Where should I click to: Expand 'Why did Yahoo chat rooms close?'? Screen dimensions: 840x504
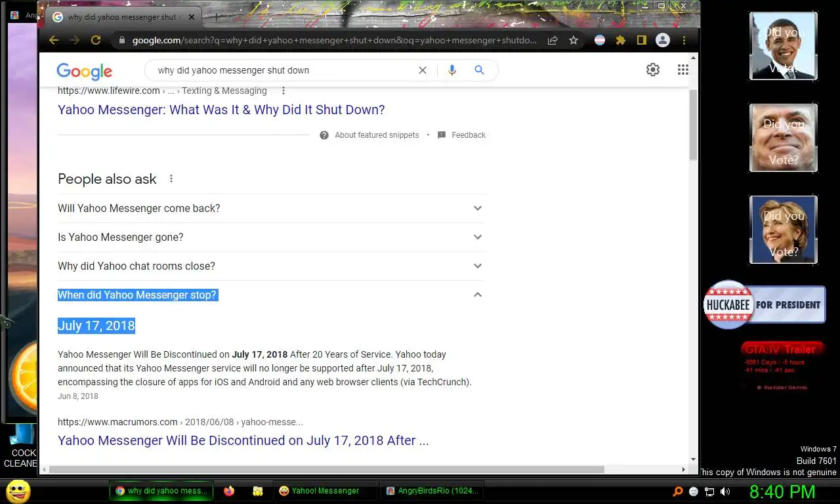(271, 266)
